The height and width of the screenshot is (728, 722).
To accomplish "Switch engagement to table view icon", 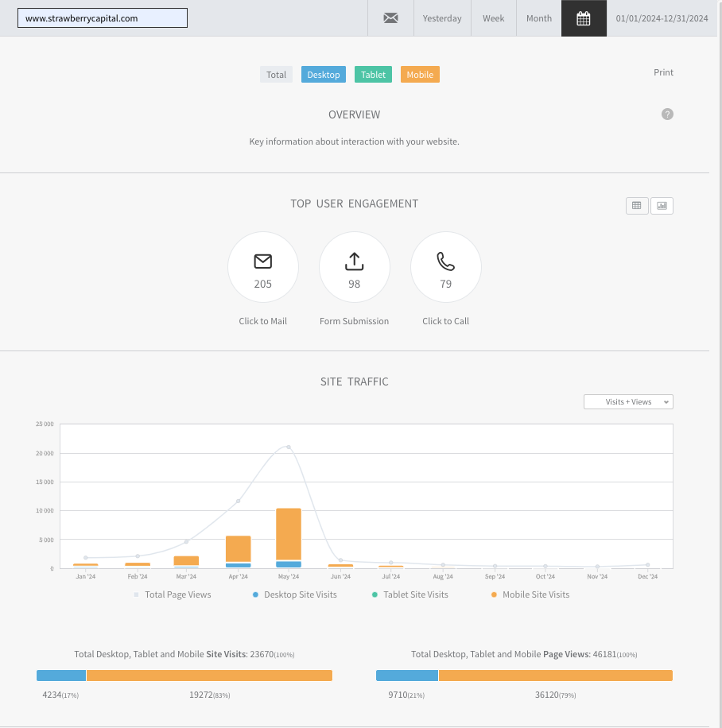I will [637, 206].
